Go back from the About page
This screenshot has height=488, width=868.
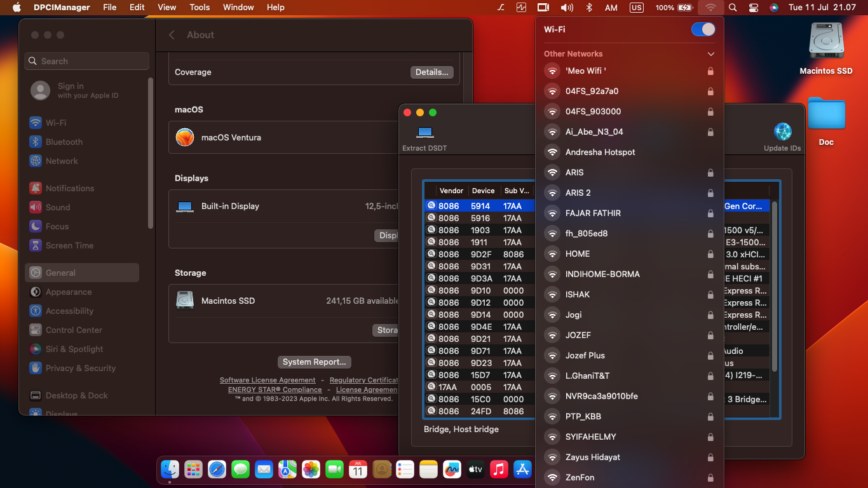click(x=172, y=35)
